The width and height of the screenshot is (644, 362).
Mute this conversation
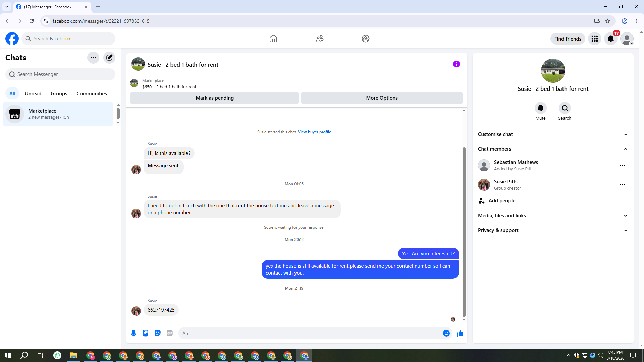(x=540, y=108)
